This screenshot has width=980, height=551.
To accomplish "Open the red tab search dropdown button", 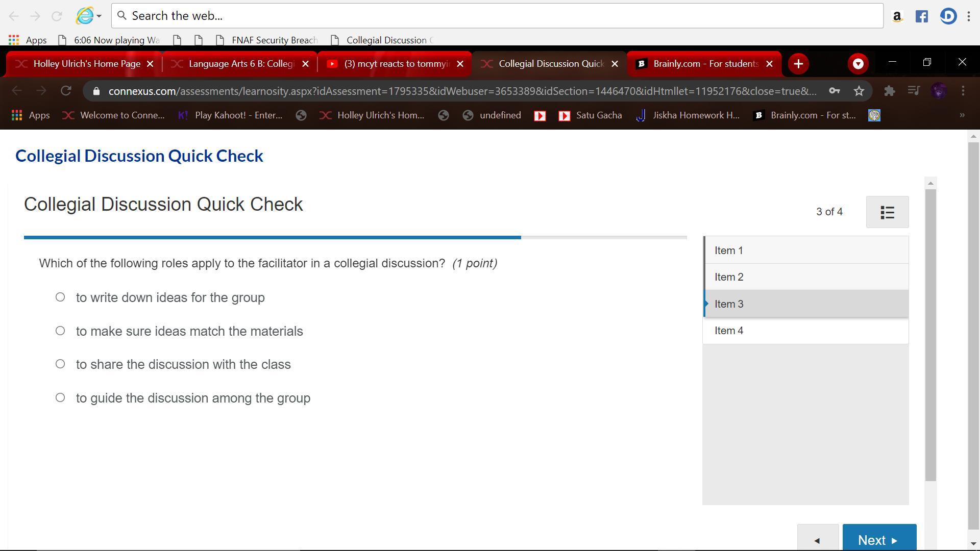I will point(858,64).
